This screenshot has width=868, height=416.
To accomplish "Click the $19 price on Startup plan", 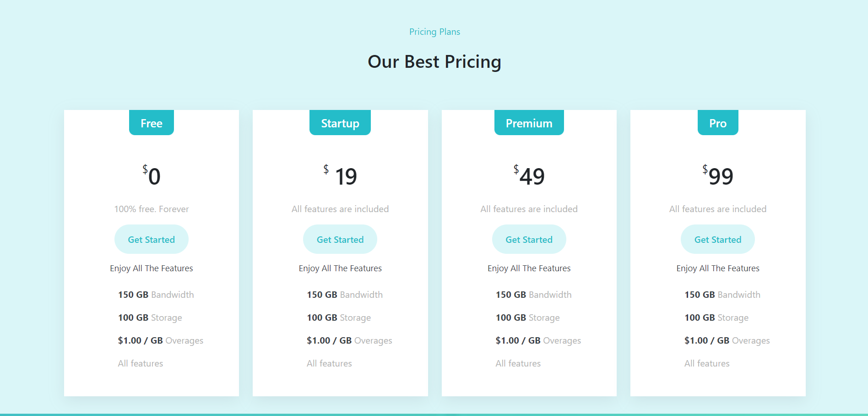I will 340,175.
